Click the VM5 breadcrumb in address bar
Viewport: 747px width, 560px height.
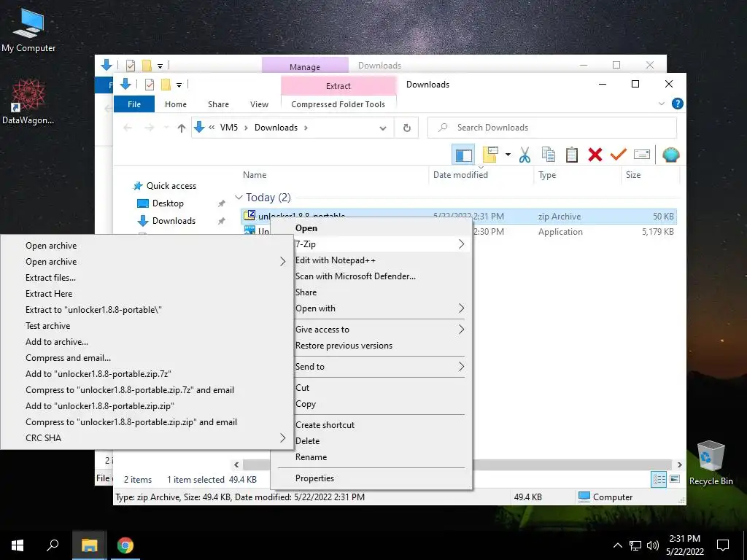(228, 128)
